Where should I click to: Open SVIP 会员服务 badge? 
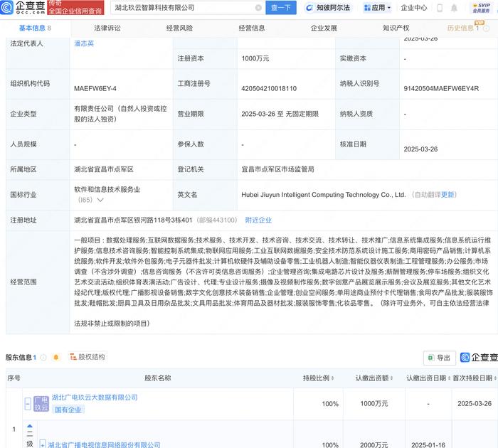482,8
